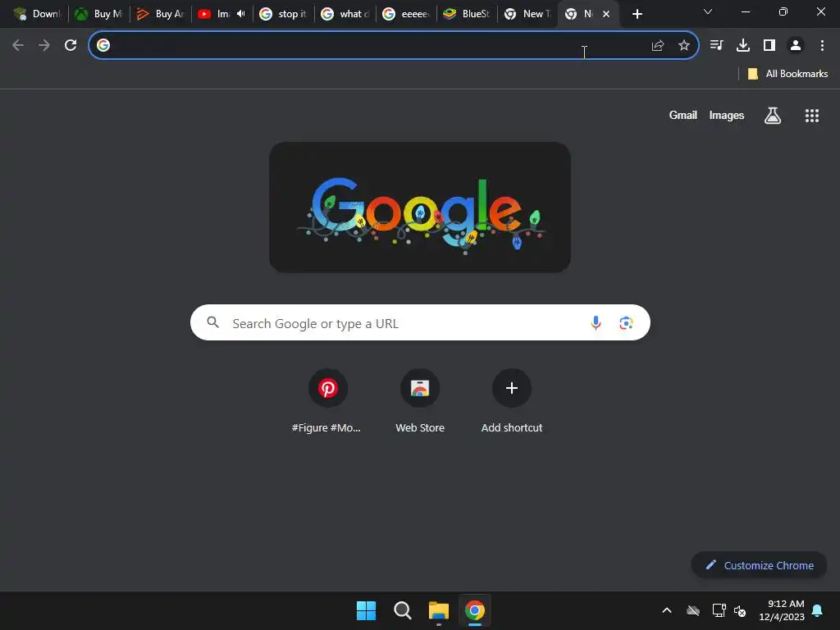Image resolution: width=840 pixels, height=630 pixels.
Task: Click magnifier icon in Google search box
Action: (213, 322)
